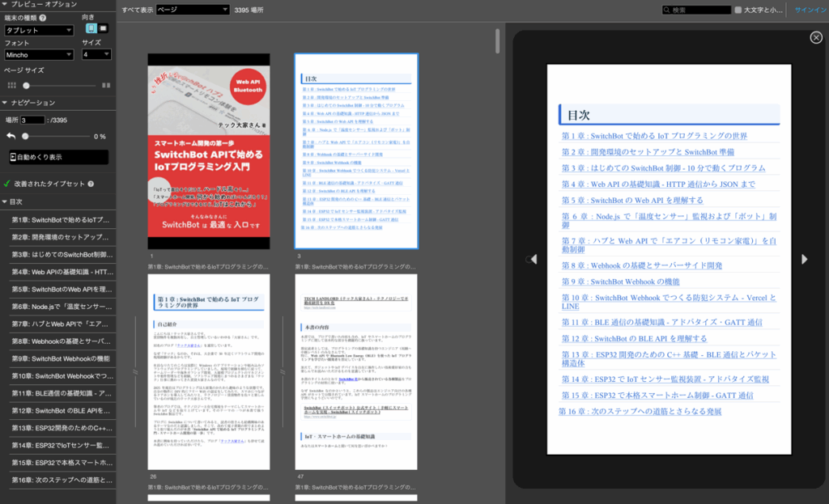Click preview link 第1章: SwitchBotで始めるIoT
The image size is (829, 504).
[654, 136]
